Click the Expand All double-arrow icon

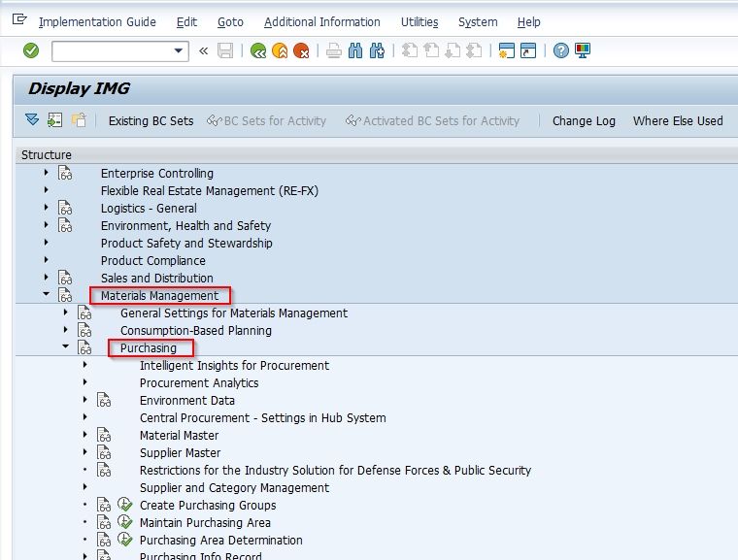click(x=32, y=120)
